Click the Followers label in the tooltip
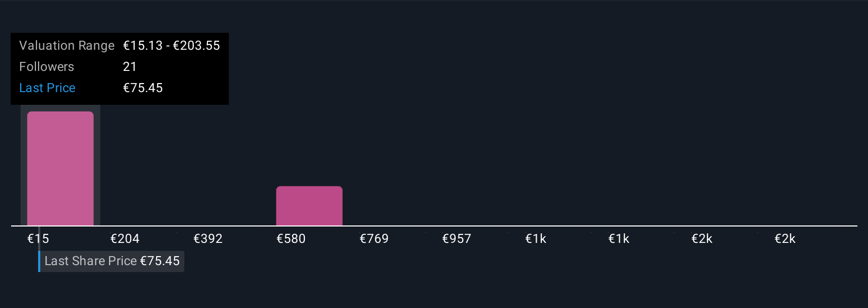 (x=47, y=67)
